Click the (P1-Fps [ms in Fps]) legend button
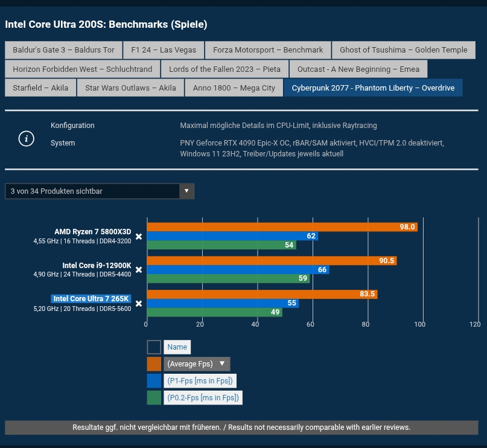Viewport: 487px width, 448px height. [x=200, y=380]
